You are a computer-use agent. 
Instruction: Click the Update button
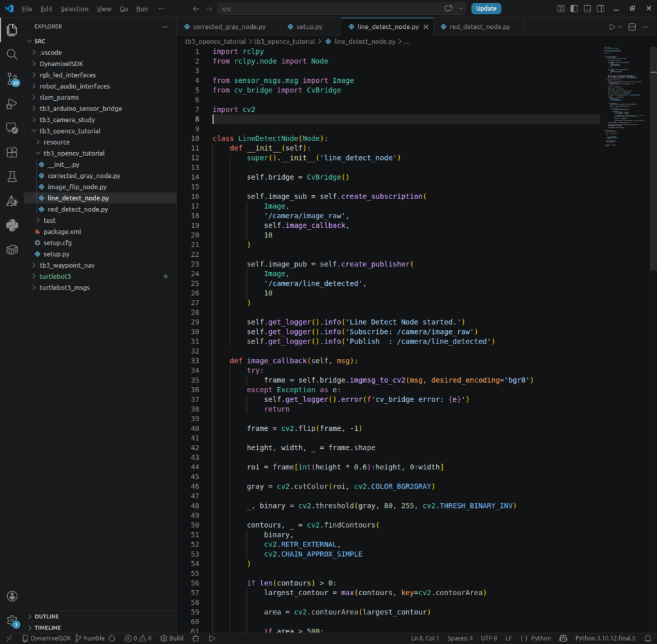[x=486, y=9]
